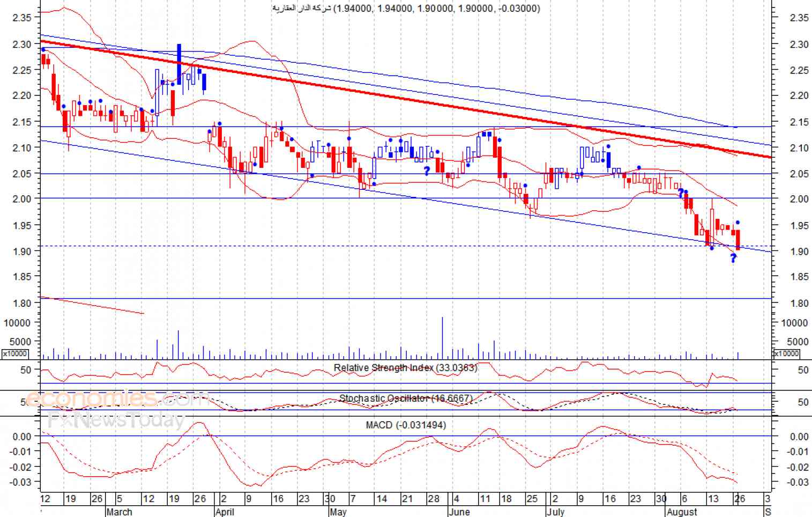Click the tall blue candle in mid-March

coord(178,63)
